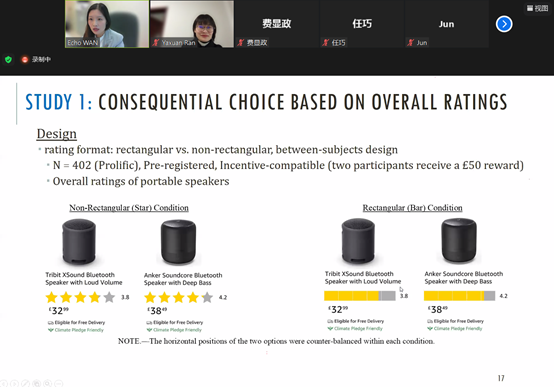Click the previous slide arrow in slideshow controls
This screenshot has height=387, width=554.
[3, 383]
